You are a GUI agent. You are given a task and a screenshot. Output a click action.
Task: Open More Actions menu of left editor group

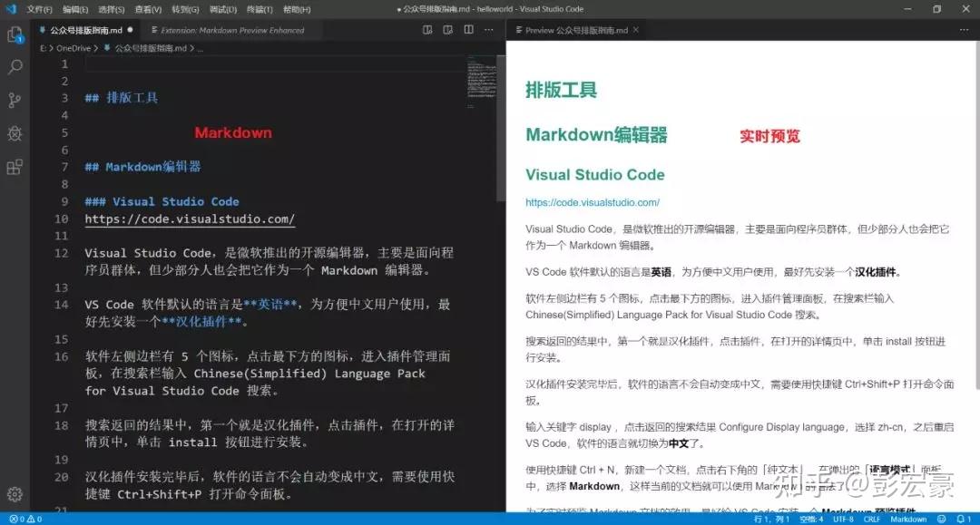(x=489, y=29)
